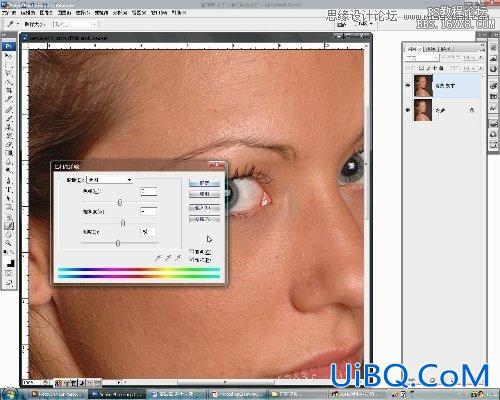This screenshot has height=400, width=500.
Task: Select the Move tool in the toolbox
Action: pyautogui.click(x=9, y=56)
